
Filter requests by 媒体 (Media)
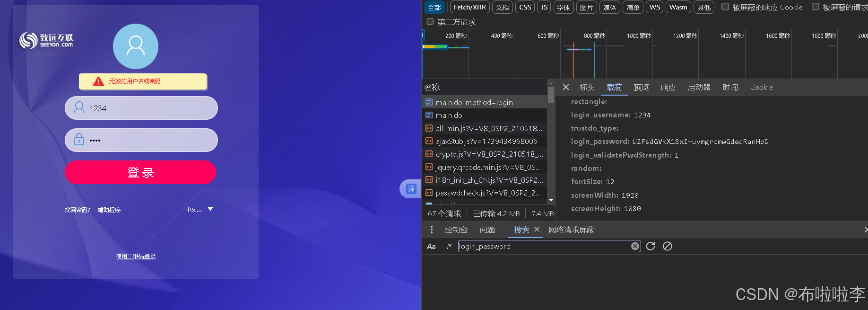(x=609, y=7)
